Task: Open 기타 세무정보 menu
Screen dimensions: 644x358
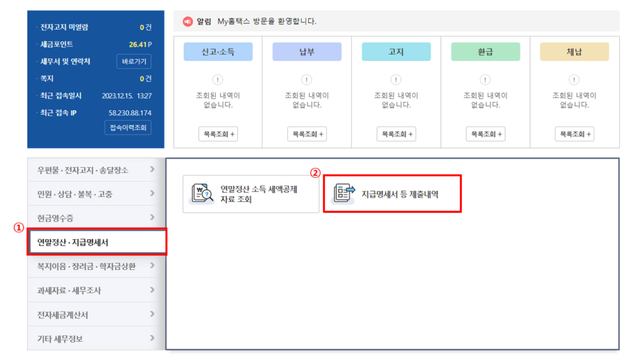Action: pyautogui.click(x=96, y=338)
